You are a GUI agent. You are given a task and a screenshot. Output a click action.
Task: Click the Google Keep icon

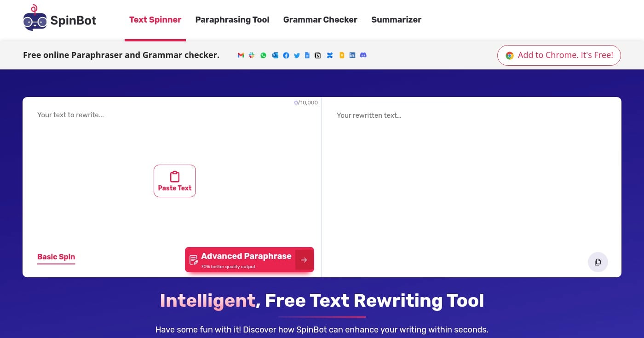[341, 55]
